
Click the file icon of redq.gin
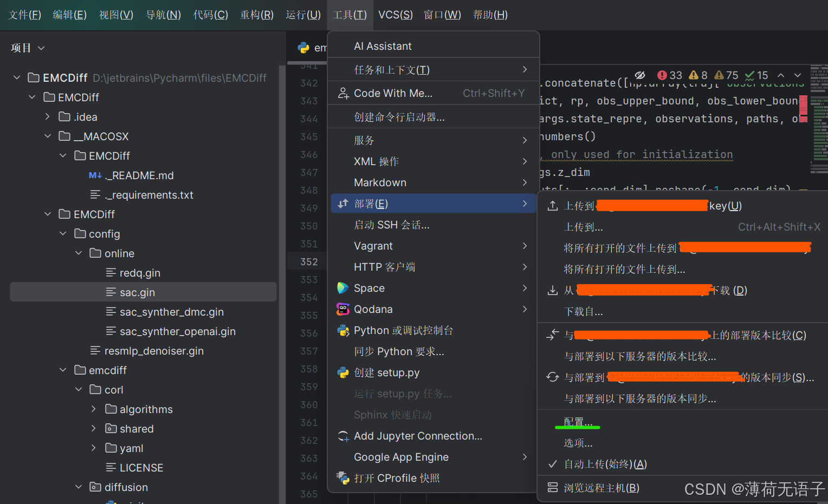pos(111,273)
